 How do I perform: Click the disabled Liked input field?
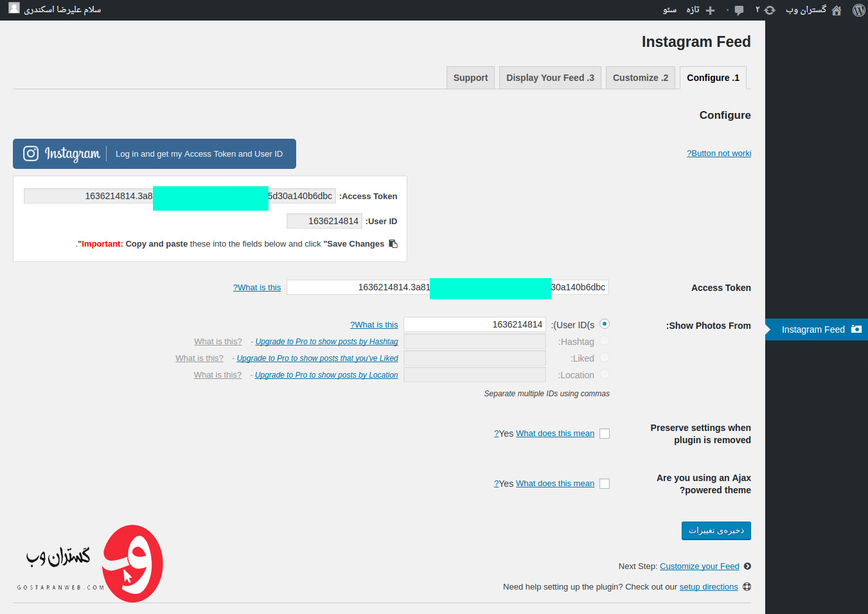(x=475, y=358)
